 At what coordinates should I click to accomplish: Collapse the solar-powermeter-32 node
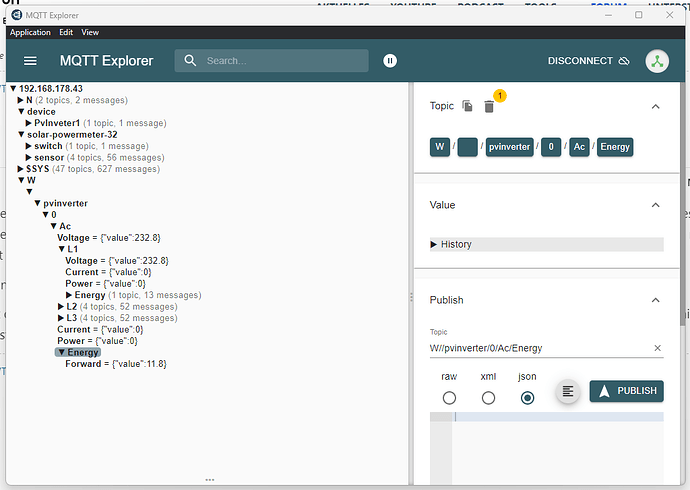[21, 135]
